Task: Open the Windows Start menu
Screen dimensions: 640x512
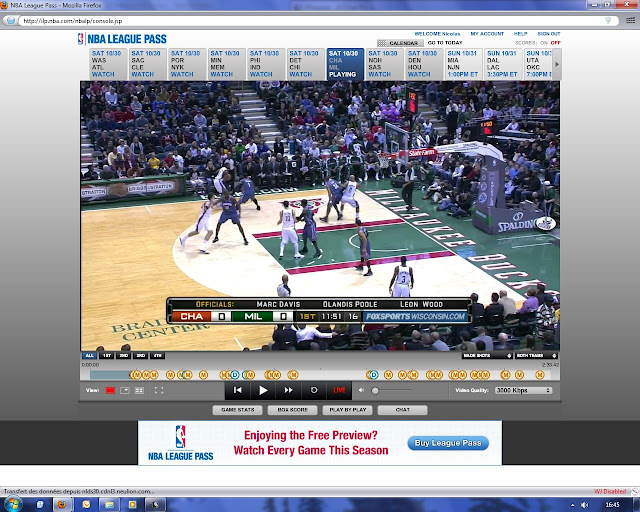Action: [12, 504]
